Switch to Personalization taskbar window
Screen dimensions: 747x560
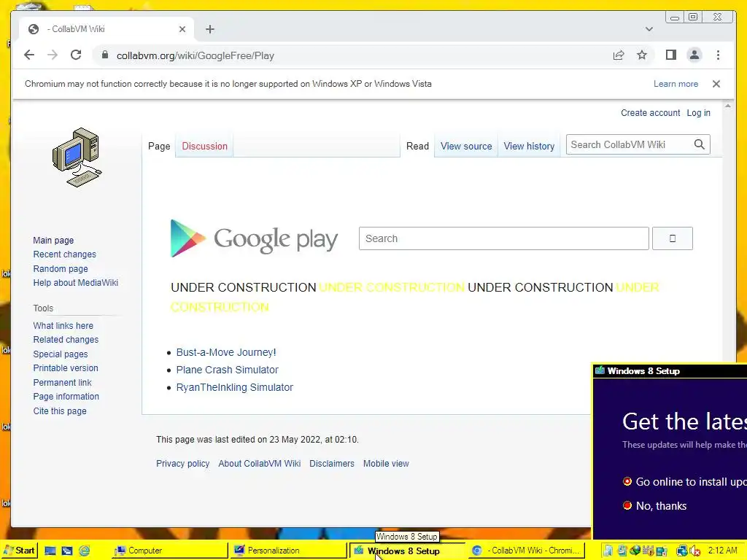click(x=289, y=551)
